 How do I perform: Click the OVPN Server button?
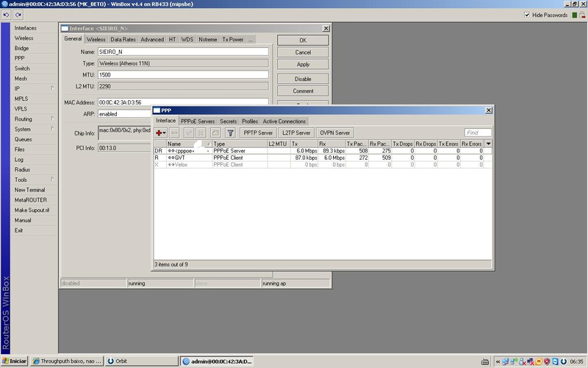pos(335,133)
